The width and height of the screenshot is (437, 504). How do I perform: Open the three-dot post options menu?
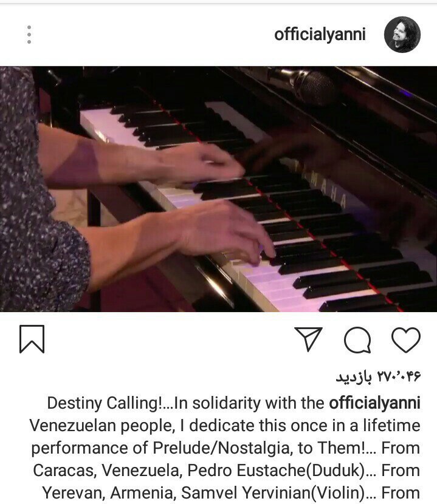[29, 35]
